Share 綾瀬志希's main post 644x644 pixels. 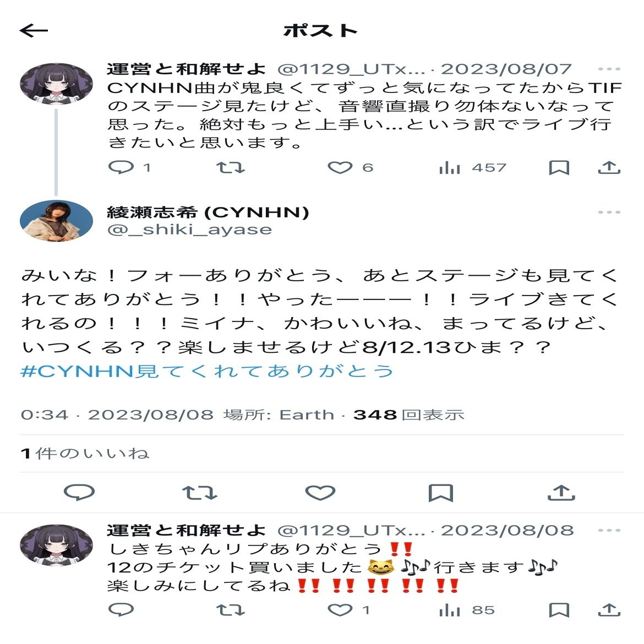click(x=561, y=493)
